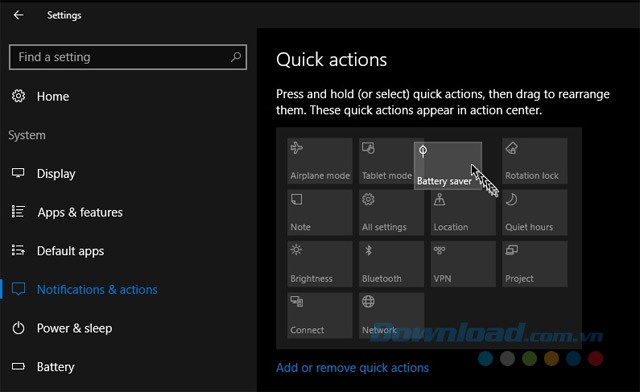
Task: Select the Tablet mode quick action tile
Action: (387, 161)
